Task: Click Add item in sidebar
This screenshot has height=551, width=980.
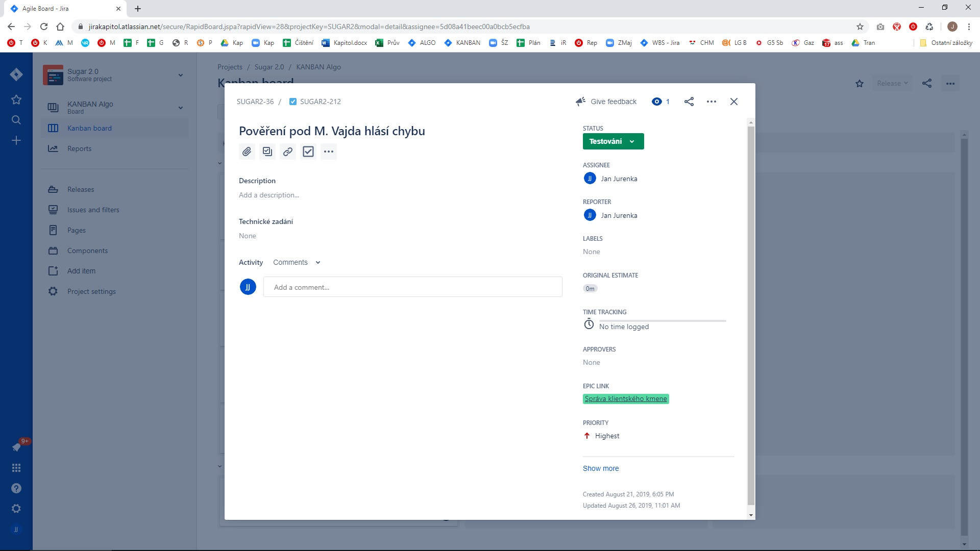Action: tap(115, 271)
